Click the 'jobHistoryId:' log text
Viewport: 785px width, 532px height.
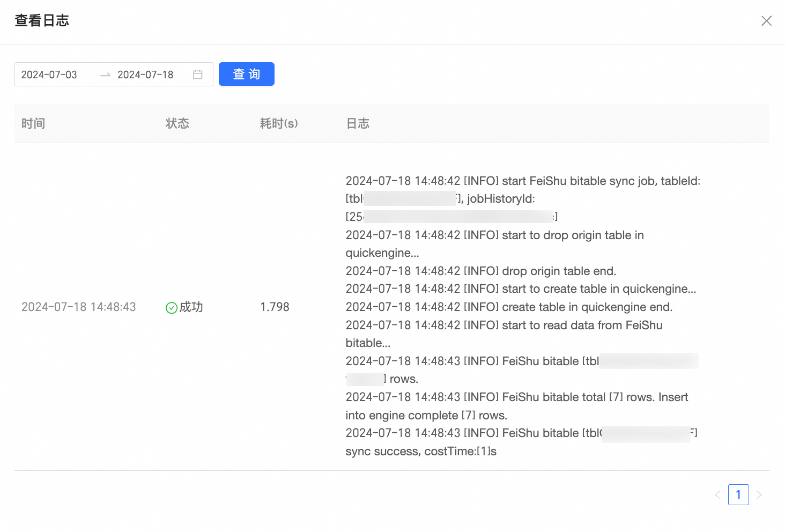tap(501, 199)
